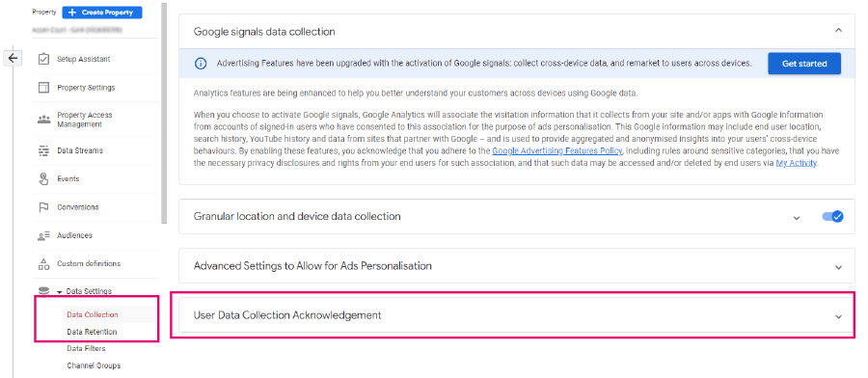868x378 pixels.
Task: Click the Events touch icon
Action: (x=43, y=178)
